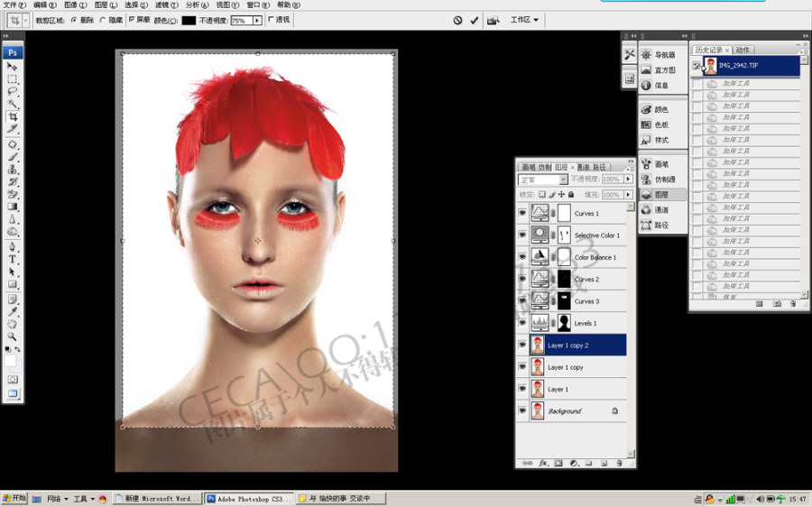Toggle visibility of Background layer

click(522, 410)
